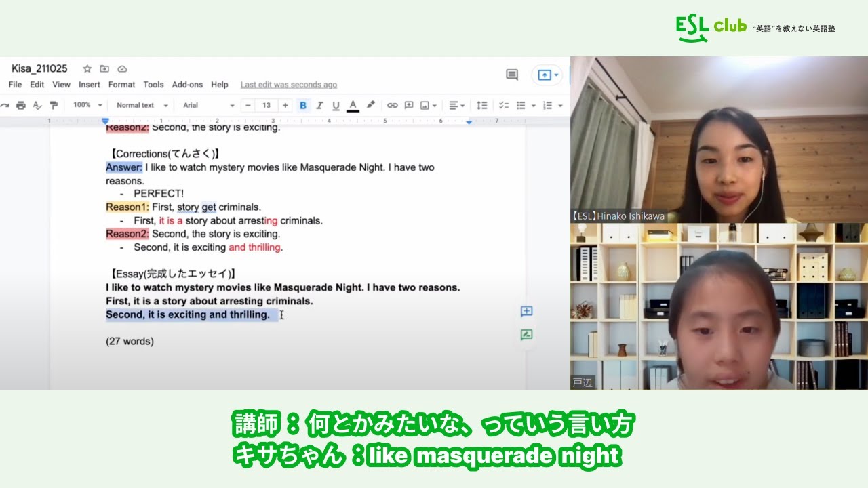Open the Insert menu
The width and height of the screenshot is (868, 488).
click(89, 85)
